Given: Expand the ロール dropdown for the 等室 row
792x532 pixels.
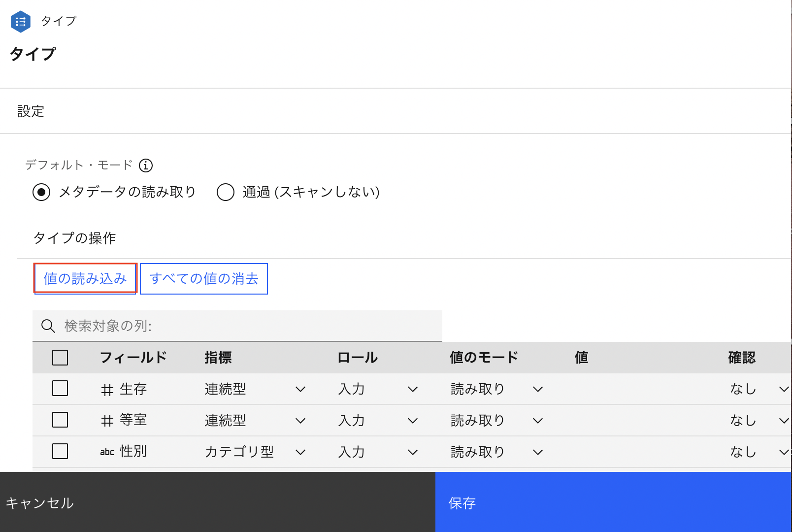Looking at the screenshot, I should pyautogui.click(x=412, y=420).
